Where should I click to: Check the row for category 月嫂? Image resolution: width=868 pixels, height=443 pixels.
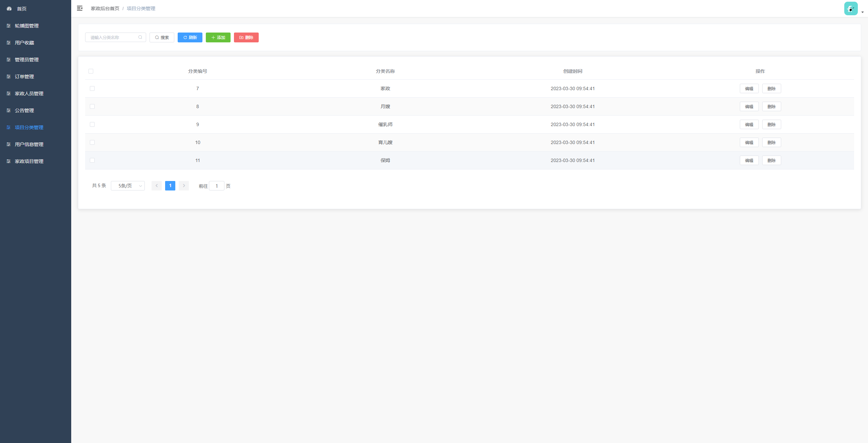coord(92,106)
